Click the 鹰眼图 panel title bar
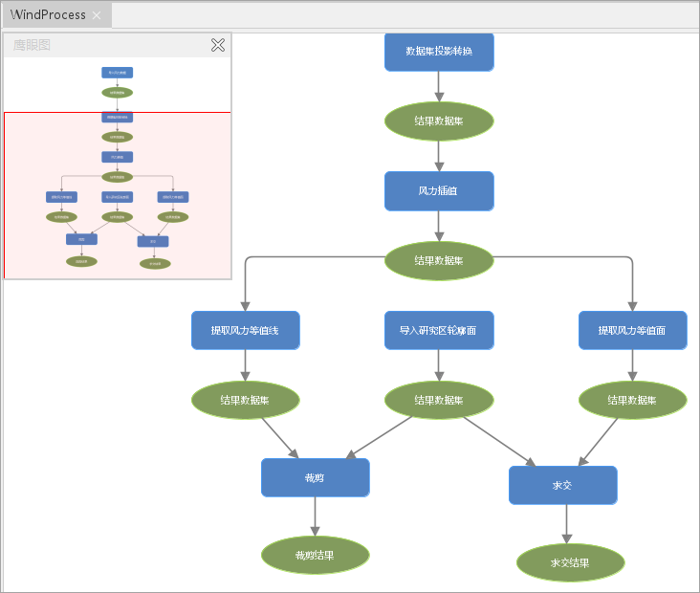 click(x=105, y=45)
